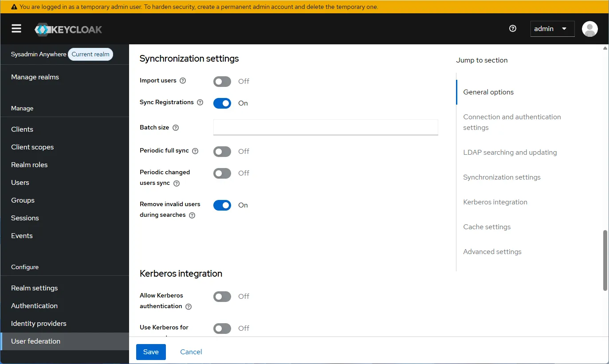Open the admin account dropdown
The image size is (609, 364).
552,28
